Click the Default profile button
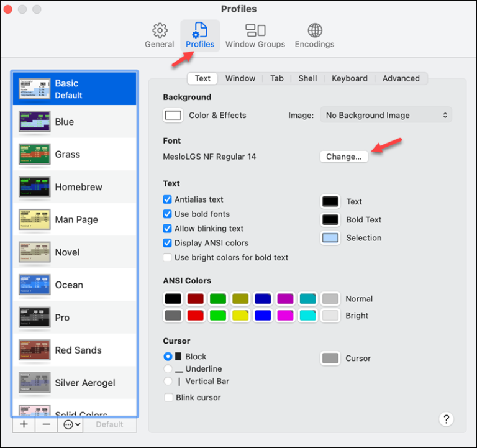 coord(109,424)
